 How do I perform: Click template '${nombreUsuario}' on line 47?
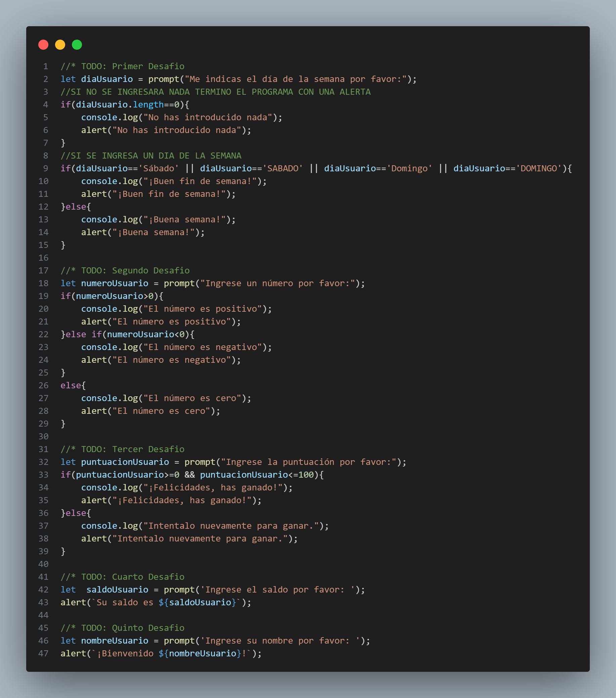(200, 654)
